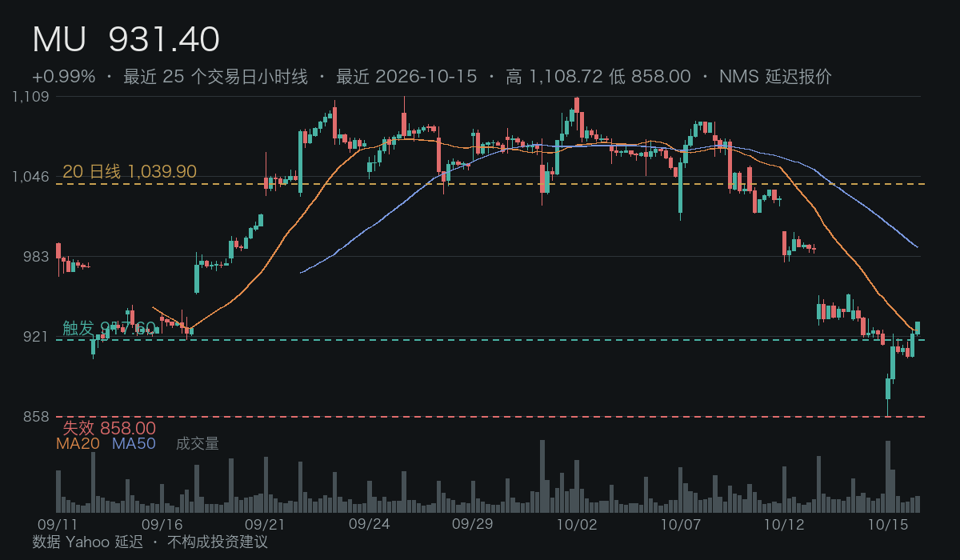Screen dimensions: 960x560
Task: Click the 921 price axis label
Action: [37, 337]
